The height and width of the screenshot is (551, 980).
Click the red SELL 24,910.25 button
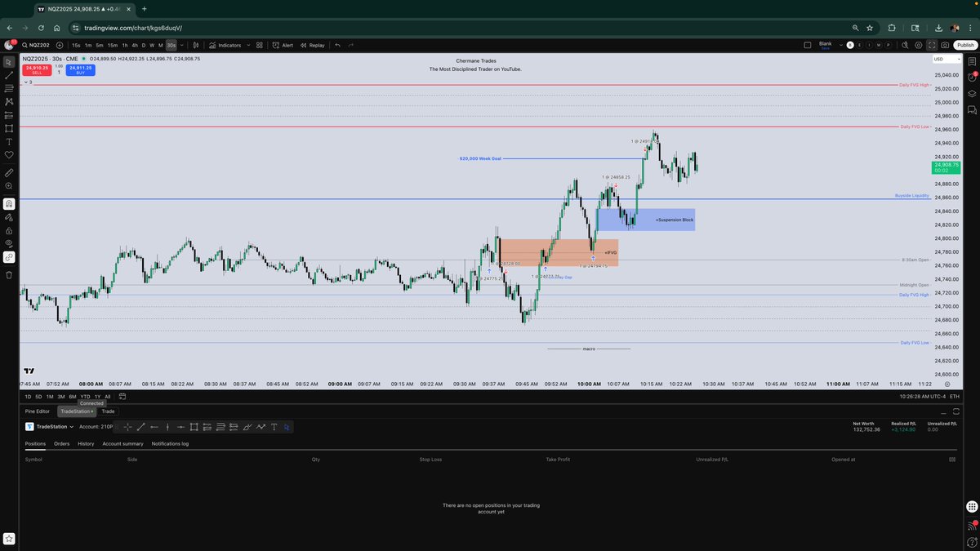point(37,70)
